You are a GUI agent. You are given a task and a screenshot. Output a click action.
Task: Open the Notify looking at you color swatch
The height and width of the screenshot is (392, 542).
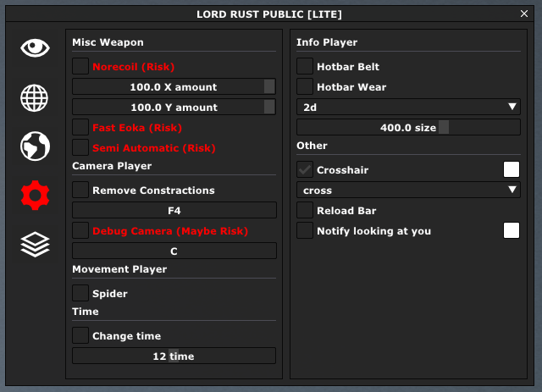pos(512,230)
